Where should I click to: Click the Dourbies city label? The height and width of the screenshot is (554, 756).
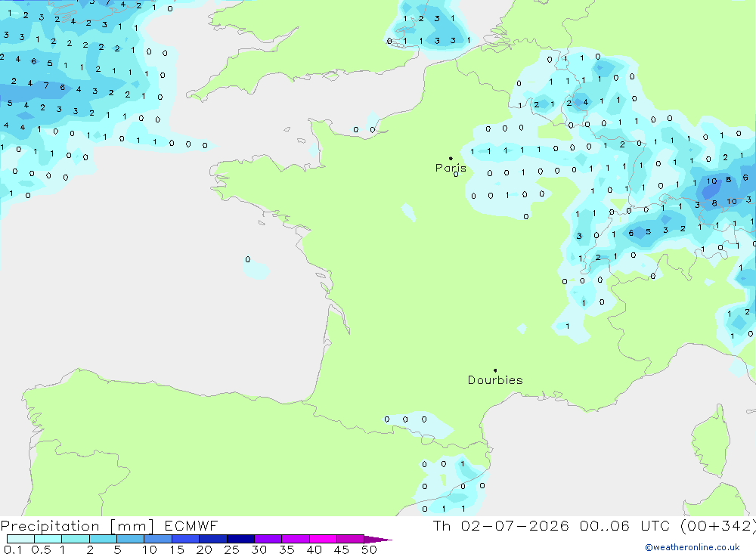[x=495, y=380]
